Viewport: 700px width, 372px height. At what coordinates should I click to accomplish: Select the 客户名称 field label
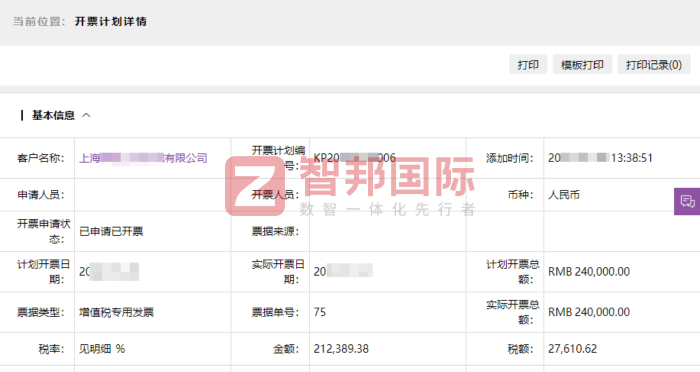pyautogui.click(x=41, y=158)
